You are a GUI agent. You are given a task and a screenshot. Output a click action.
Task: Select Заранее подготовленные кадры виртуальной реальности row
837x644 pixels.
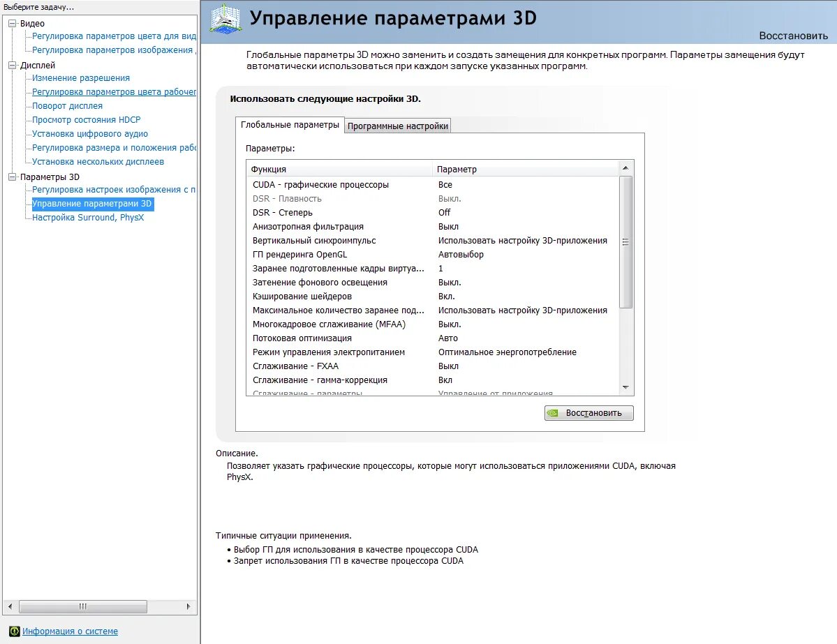pyautogui.click(x=432, y=269)
